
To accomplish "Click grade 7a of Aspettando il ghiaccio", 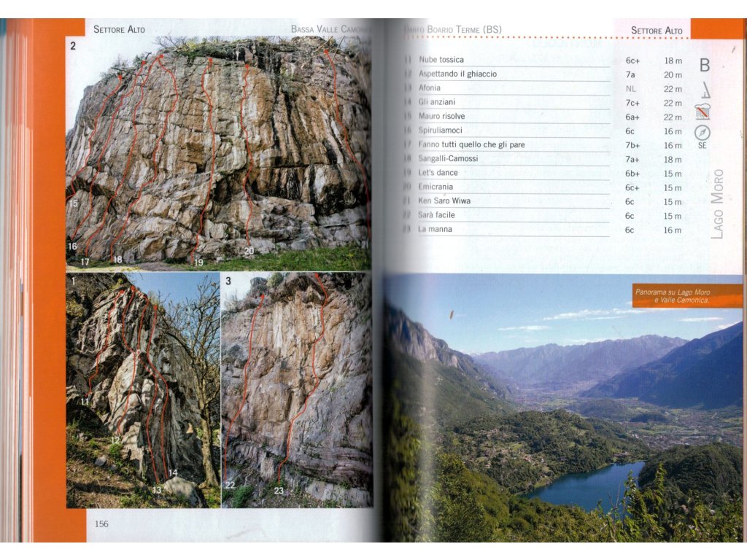I will pyautogui.click(x=630, y=75).
